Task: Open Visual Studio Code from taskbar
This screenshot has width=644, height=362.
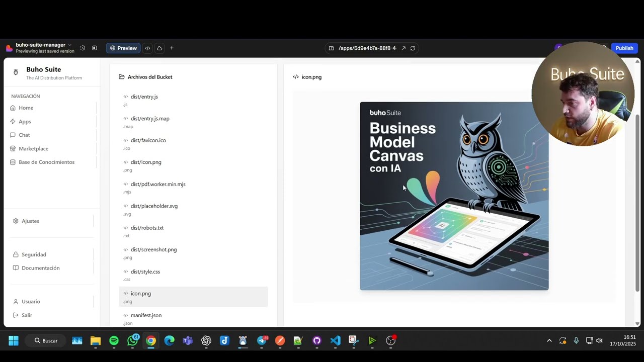Action: point(335,341)
